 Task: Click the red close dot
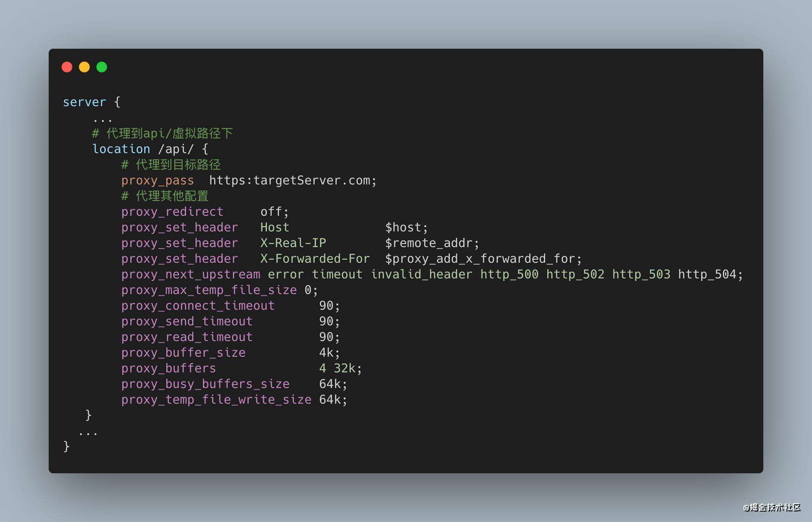pyautogui.click(x=67, y=67)
